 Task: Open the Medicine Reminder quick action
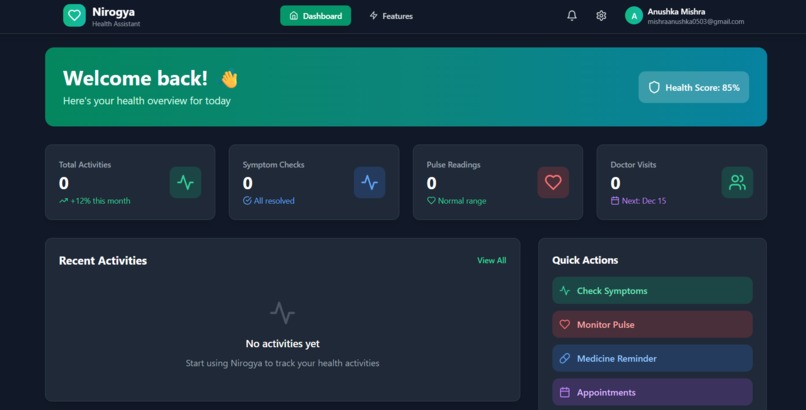(652, 359)
